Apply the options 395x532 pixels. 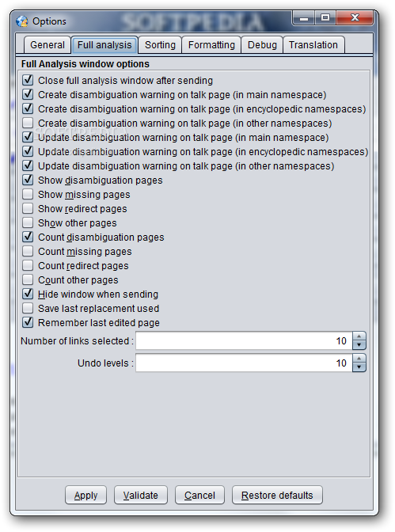[x=85, y=496]
